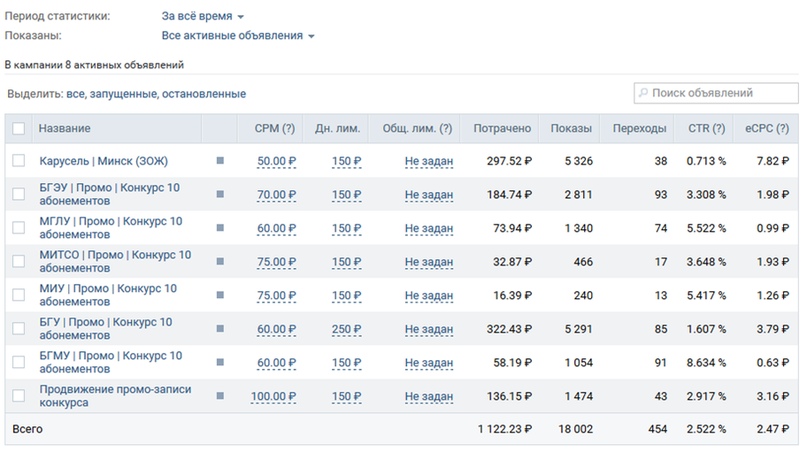Tick checkbox for БГУ Промо ad row
Viewport: 807px width, 452px height.
click(18, 329)
